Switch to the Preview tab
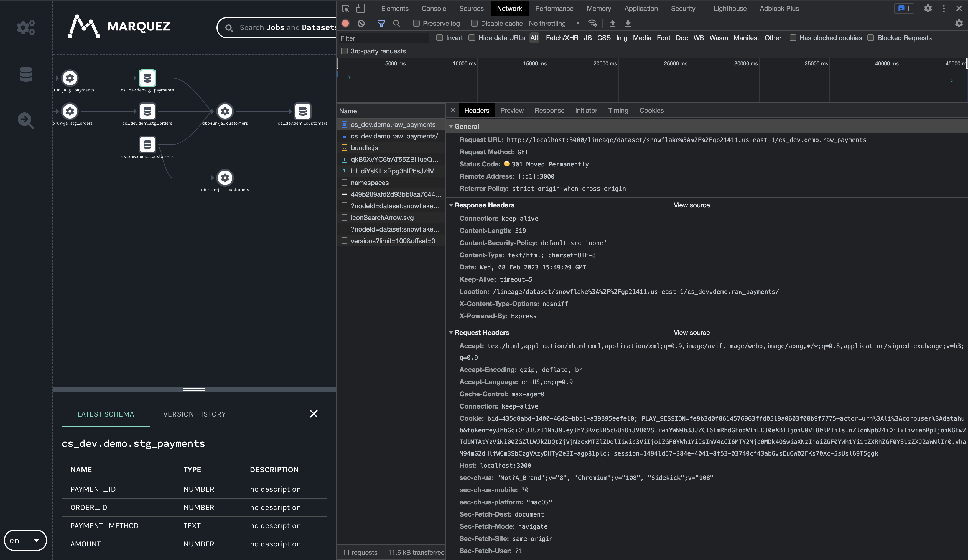This screenshot has height=560, width=968. coord(512,110)
